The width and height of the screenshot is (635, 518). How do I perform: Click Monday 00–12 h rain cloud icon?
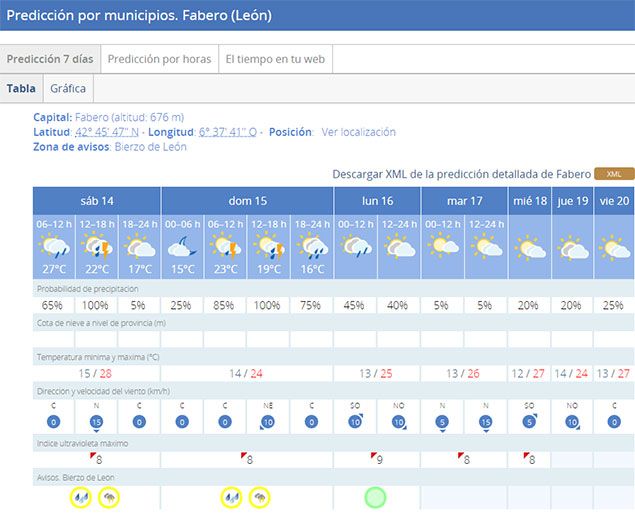(355, 245)
